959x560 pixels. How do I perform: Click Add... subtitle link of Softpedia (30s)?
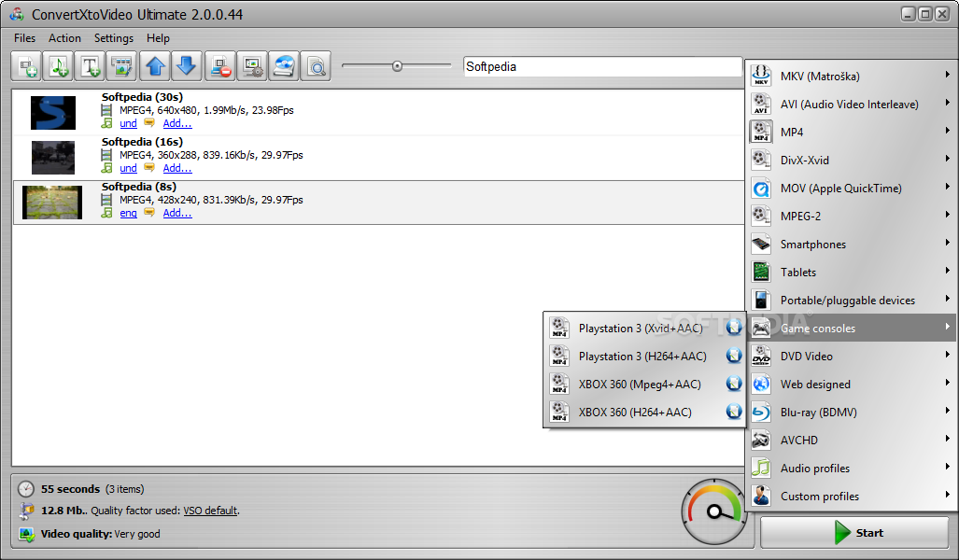pyautogui.click(x=177, y=123)
